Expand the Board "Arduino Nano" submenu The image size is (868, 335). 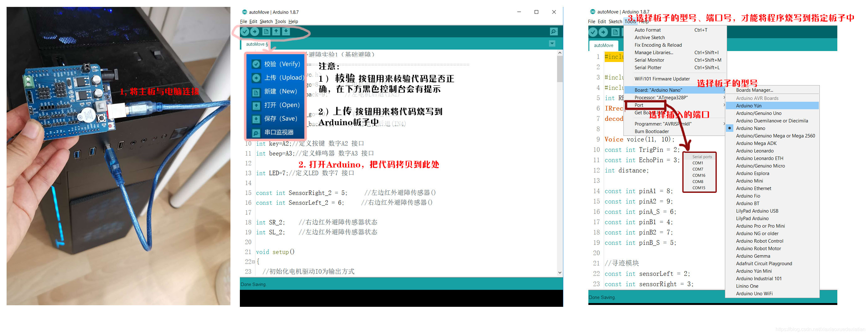(674, 90)
